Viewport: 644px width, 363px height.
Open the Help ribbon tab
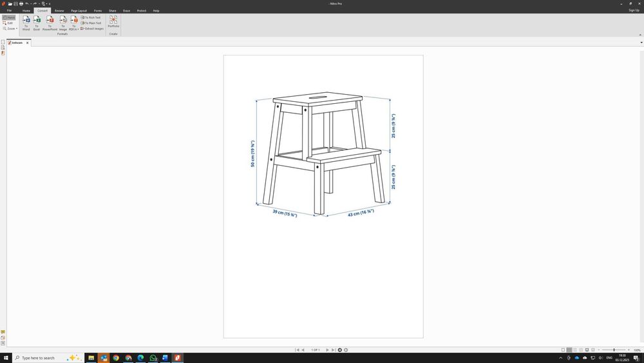(156, 11)
